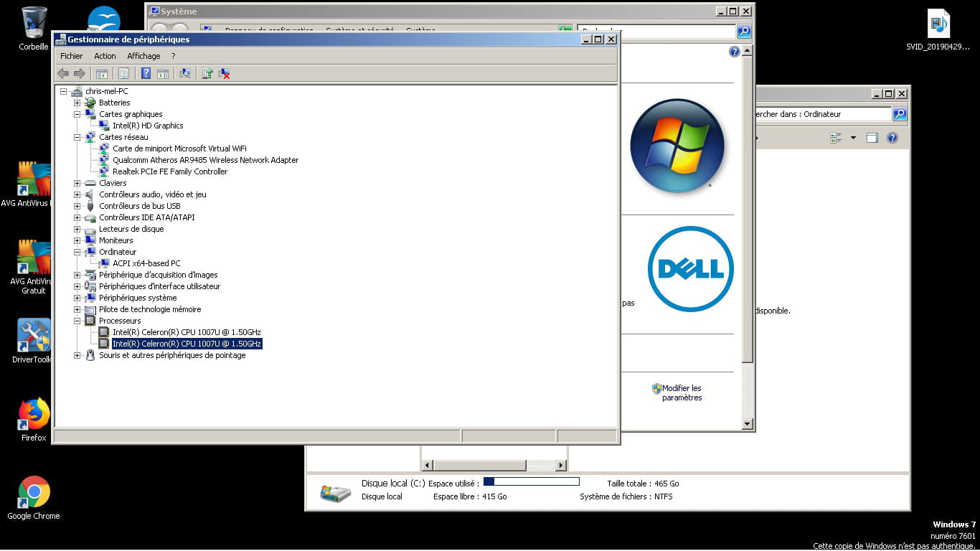Click the update driver software toolbar icon

click(x=207, y=73)
